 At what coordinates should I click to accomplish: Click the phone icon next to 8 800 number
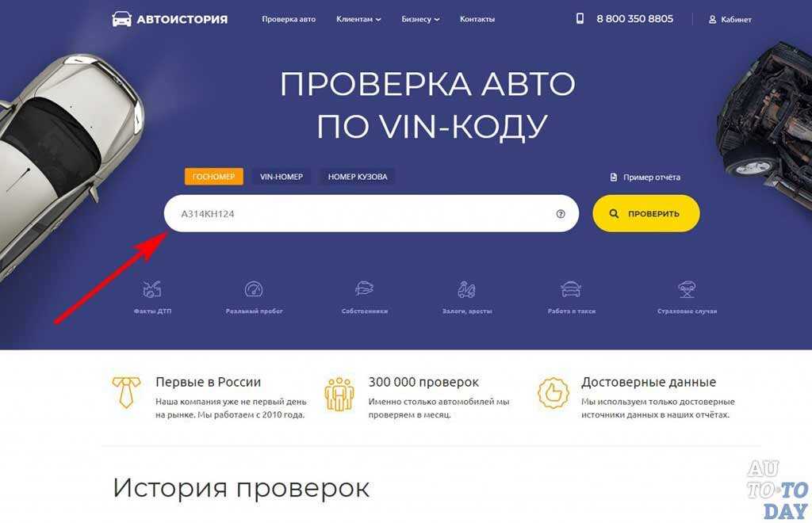tap(580, 19)
